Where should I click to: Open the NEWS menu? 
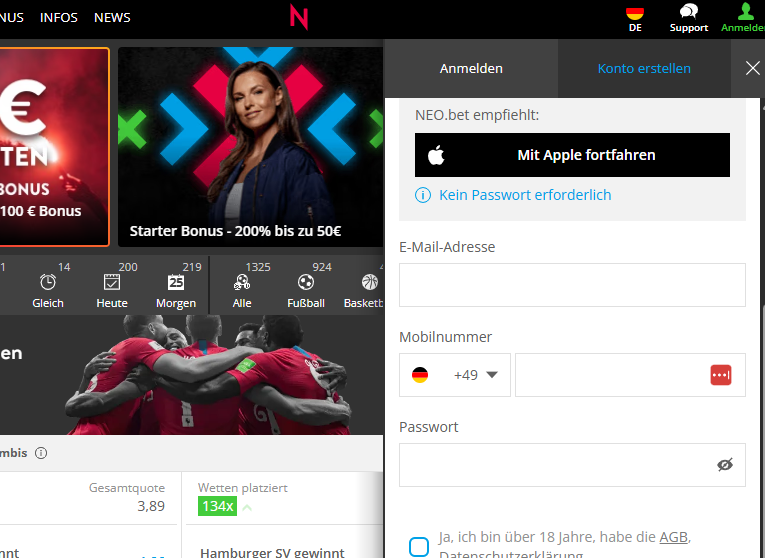(x=112, y=18)
